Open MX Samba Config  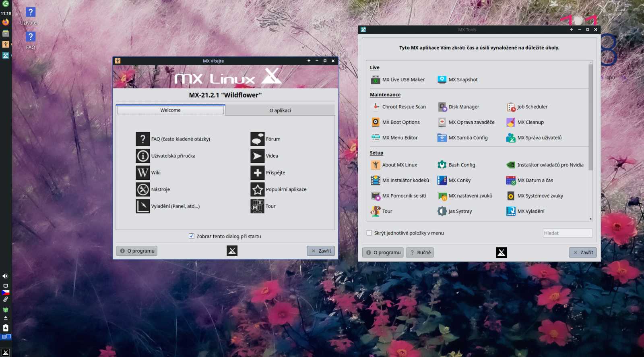pos(462,138)
